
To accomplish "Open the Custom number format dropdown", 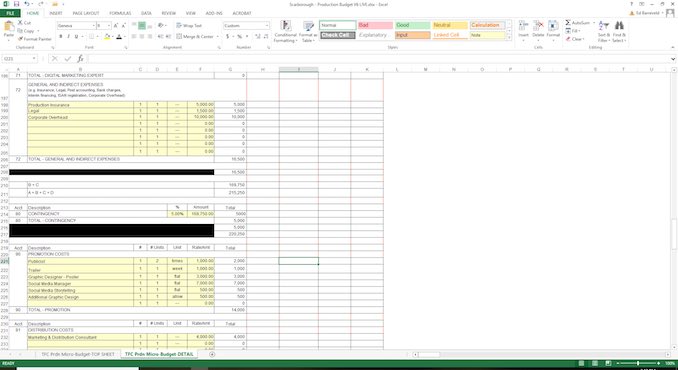I will (x=267, y=26).
